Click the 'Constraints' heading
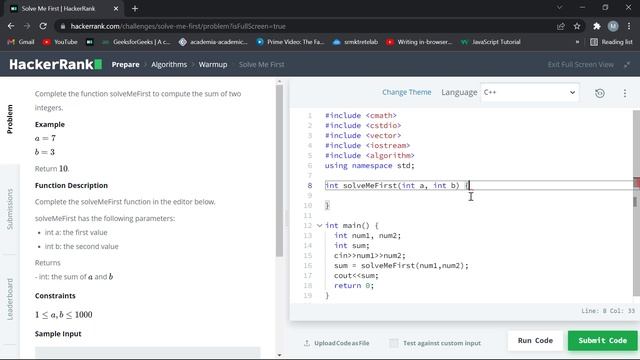The image size is (640, 360). [x=55, y=296]
